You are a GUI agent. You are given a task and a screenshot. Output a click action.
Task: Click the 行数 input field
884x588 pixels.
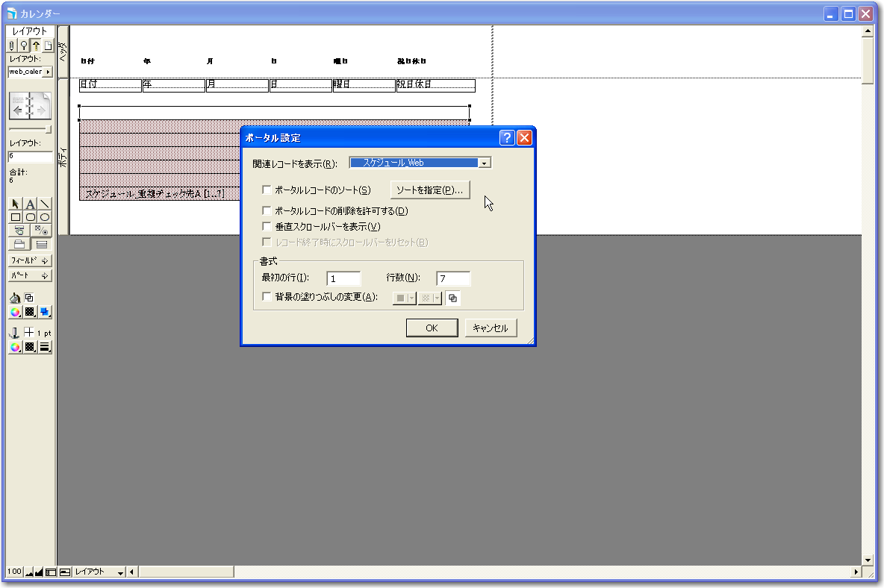tap(452, 278)
